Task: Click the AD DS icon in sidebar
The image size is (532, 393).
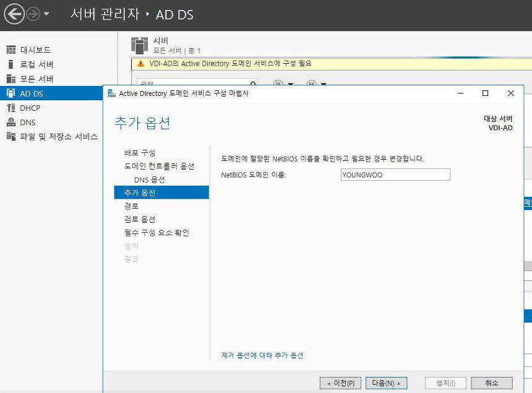Action: tap(11, 93)
